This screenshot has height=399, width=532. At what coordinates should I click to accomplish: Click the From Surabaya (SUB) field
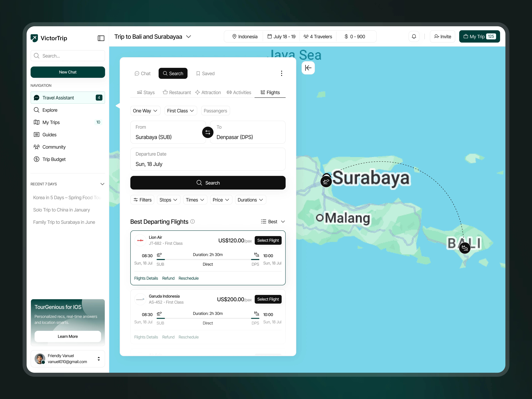coord(168,132)
